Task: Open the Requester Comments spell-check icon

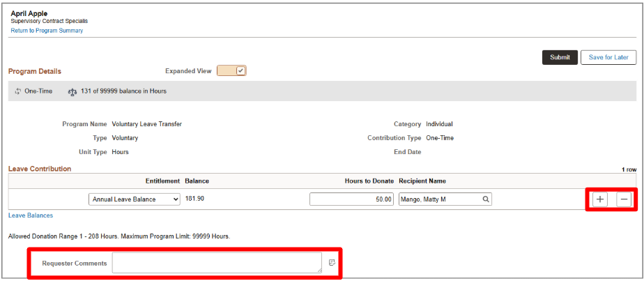Action: click(332, 262)
